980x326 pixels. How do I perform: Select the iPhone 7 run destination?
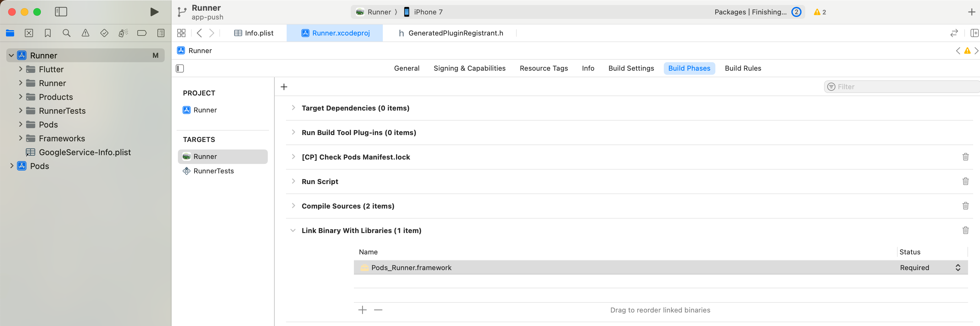pyautogui.click(x=423, y=12)
